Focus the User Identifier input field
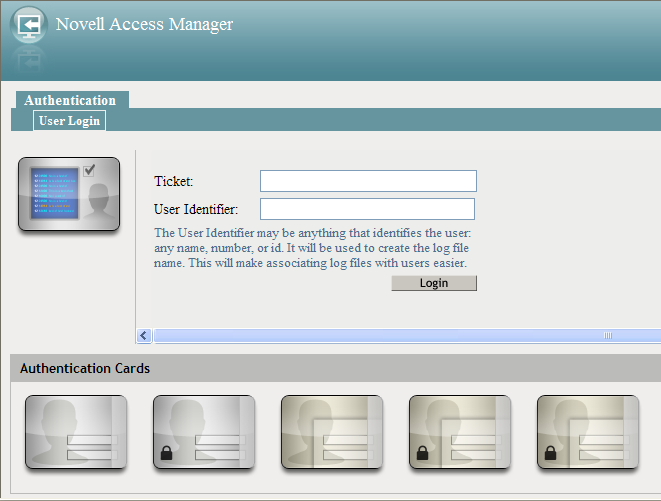 coord(367,209)
